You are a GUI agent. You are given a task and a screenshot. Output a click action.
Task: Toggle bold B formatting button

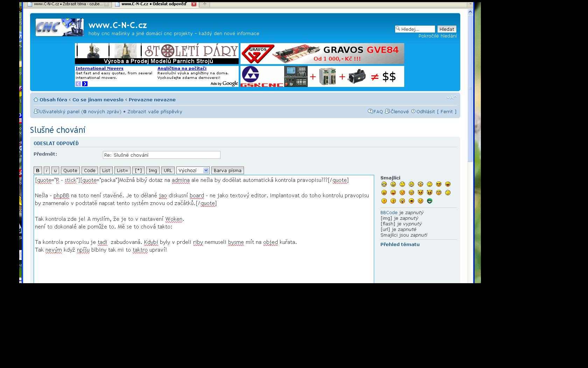click(38, 171)
